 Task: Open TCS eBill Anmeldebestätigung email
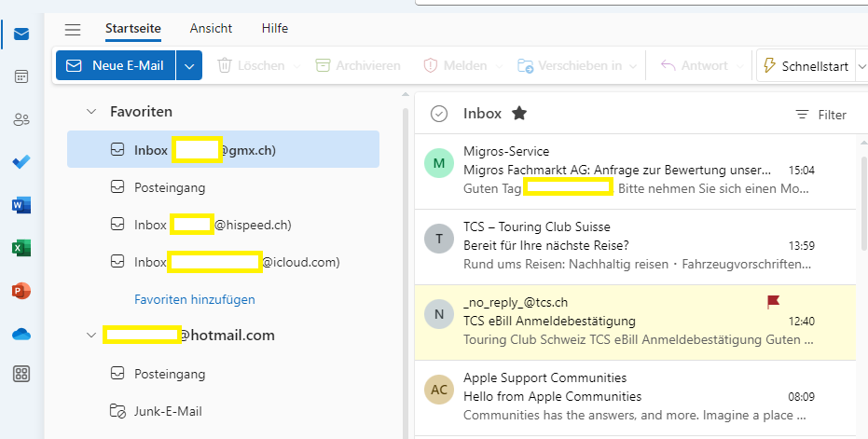point(636,322)
